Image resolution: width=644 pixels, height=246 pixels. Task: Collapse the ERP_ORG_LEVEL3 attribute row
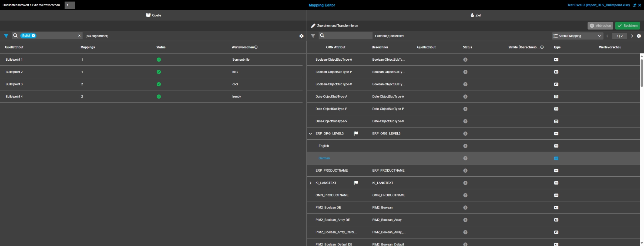coord(310,133)
